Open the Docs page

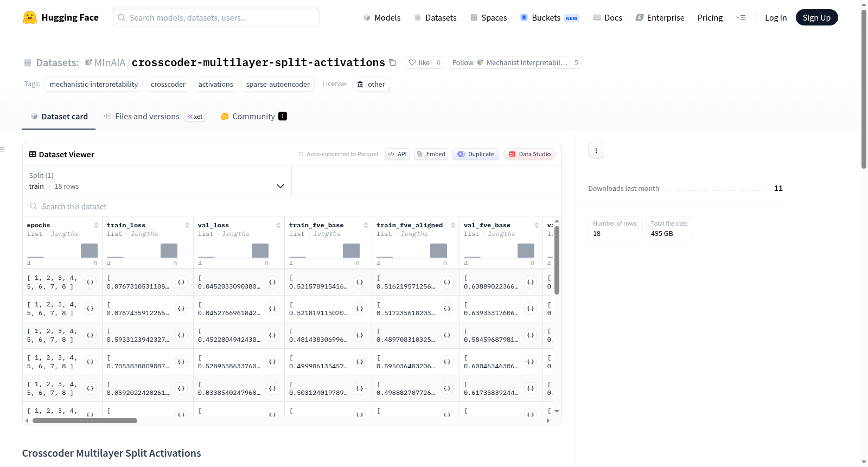click(608, 17)
